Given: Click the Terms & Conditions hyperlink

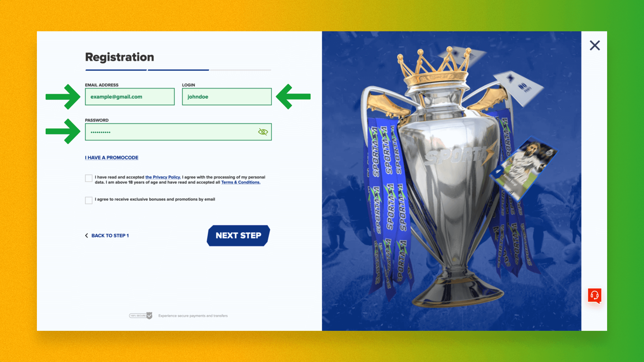Looking at the screenshot, I should click(x=240, y=182).
